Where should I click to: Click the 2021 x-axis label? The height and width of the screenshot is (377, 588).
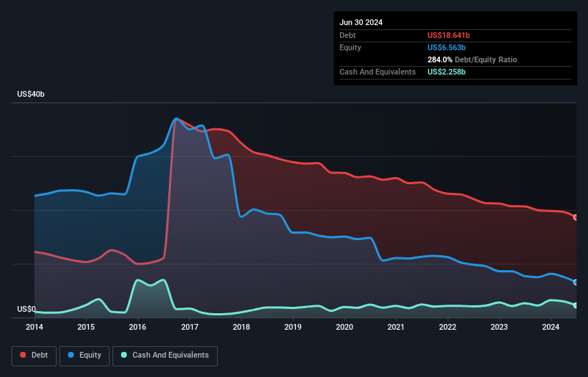[x=396, y=327]
